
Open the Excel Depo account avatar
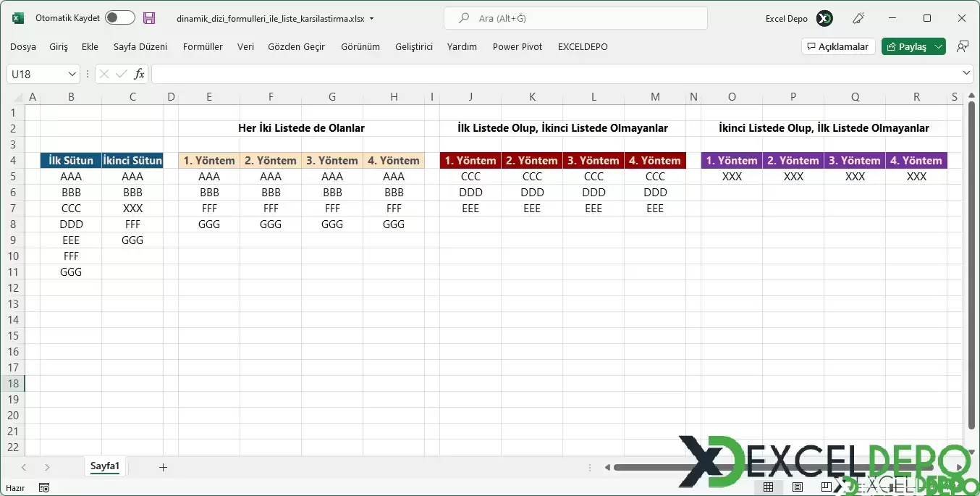click(x=824, y=18)
